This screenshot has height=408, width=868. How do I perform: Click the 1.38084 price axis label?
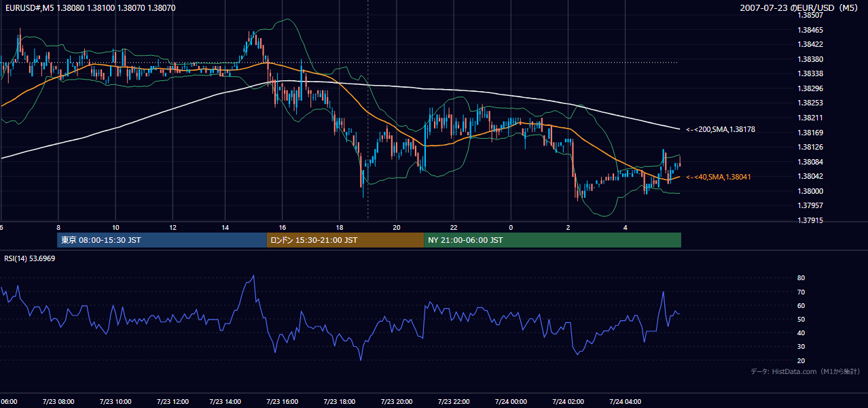(810, 162)
